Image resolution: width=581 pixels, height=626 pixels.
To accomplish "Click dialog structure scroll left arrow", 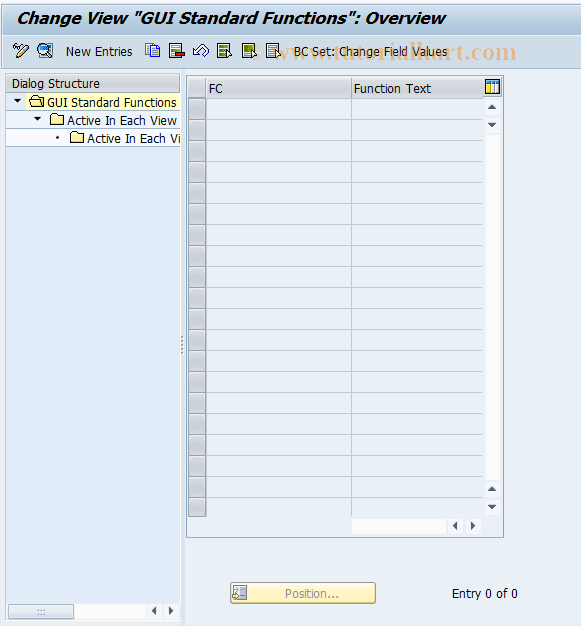I will coord(154,611).
